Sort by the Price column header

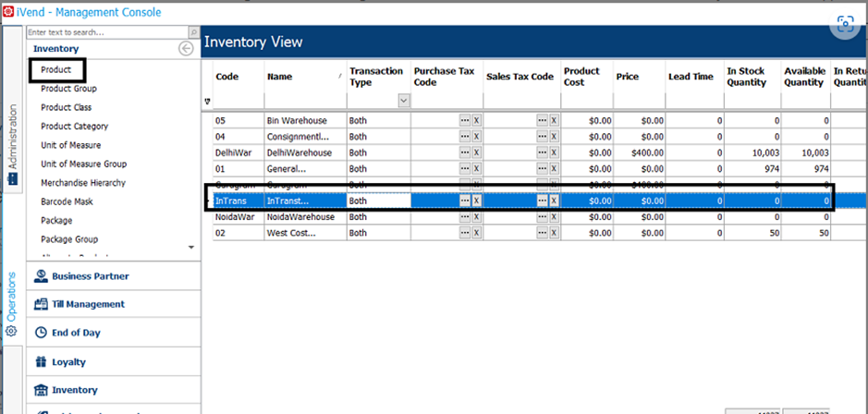point(639,77)
